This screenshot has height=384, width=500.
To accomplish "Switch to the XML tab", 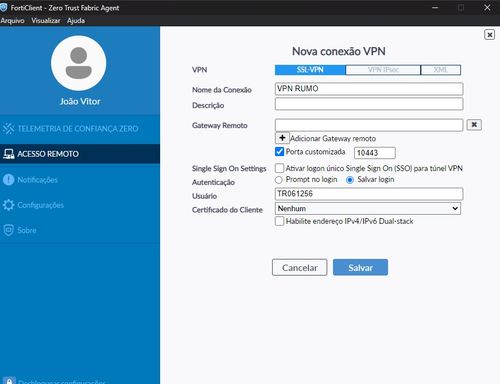I will 441,70.
